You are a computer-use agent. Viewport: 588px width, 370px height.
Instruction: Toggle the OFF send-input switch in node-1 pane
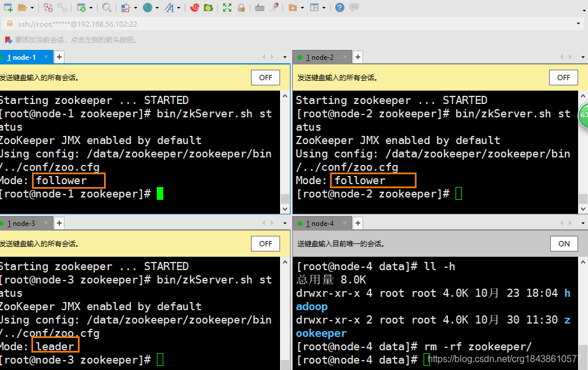coord(266,78)
